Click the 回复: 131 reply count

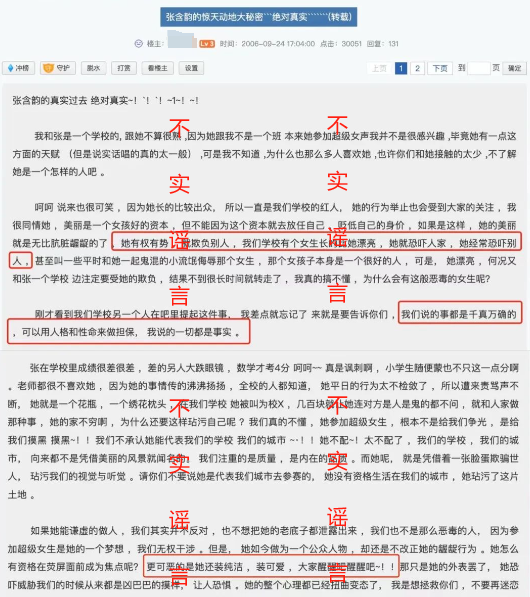click(383, 44)
